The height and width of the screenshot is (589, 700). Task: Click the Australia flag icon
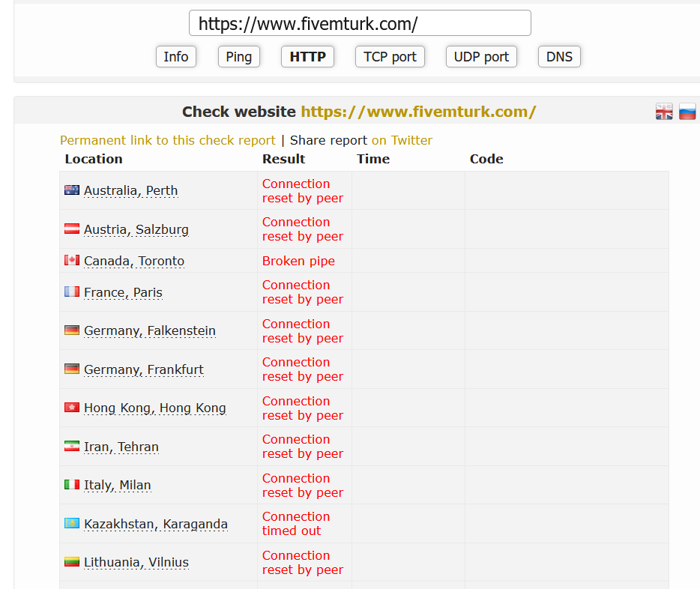(x=72, y=190)
